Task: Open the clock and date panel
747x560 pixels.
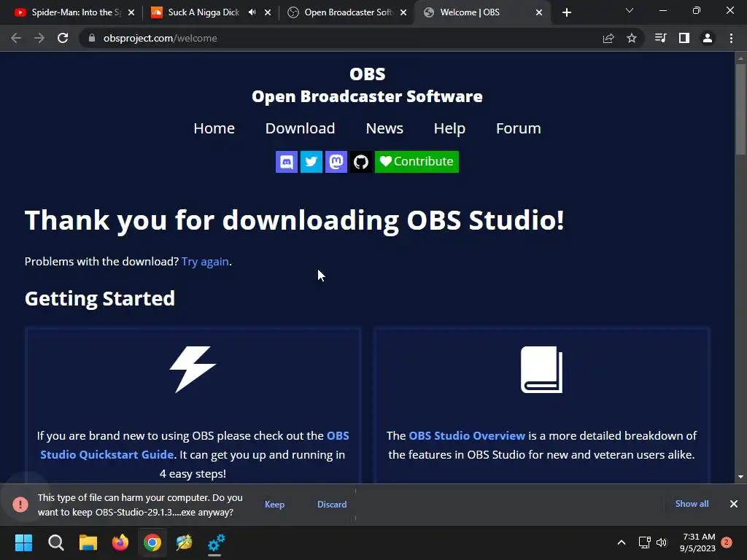Action: [x=698, y=542]
